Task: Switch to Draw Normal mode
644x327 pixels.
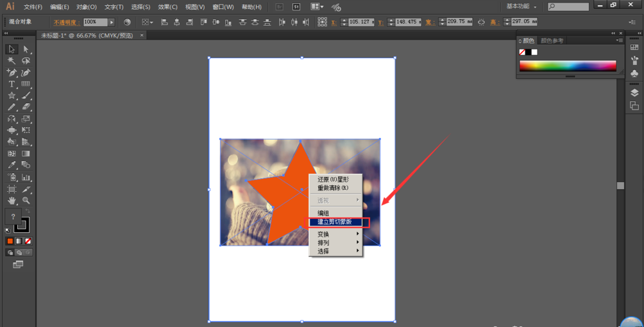Action: click(10, 253)
